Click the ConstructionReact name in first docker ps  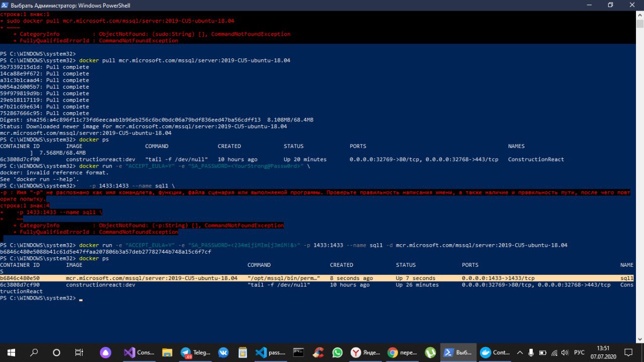point(536,159)
